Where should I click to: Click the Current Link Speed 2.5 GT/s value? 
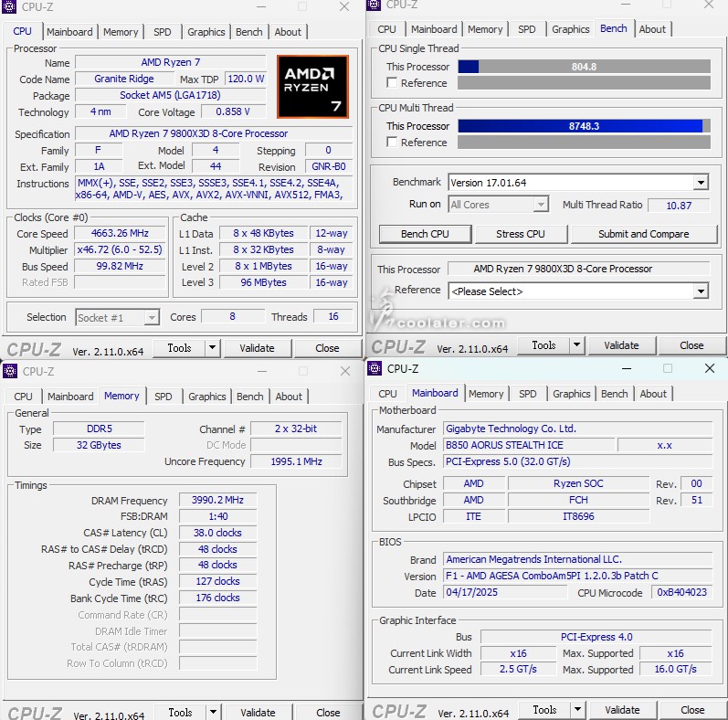(x=518, y=669)
